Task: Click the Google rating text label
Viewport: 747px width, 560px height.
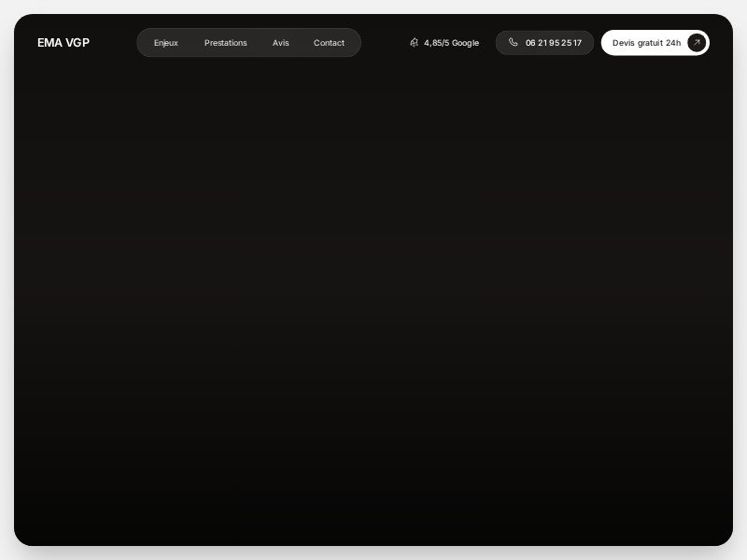Action: (x=451, y=42)
